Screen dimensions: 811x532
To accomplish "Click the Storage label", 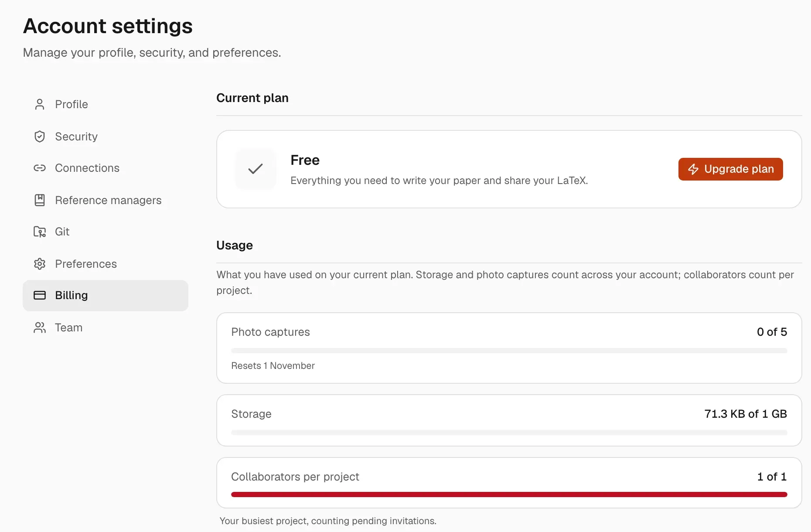I will pos(251,414).
